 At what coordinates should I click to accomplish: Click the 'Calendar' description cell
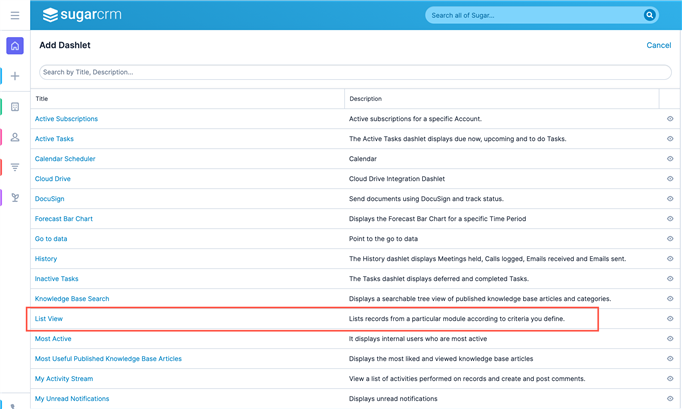pyautogui.click(x=363, y=159)
